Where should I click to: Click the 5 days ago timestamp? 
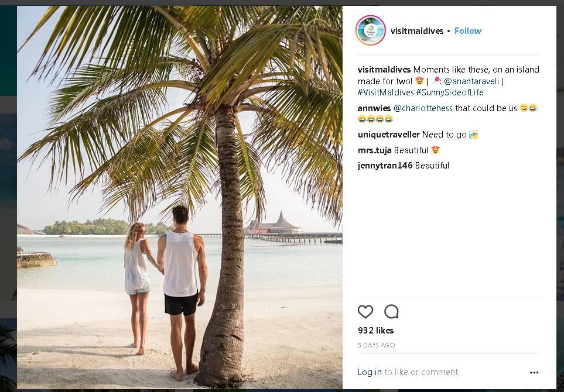tap(377, 345)
